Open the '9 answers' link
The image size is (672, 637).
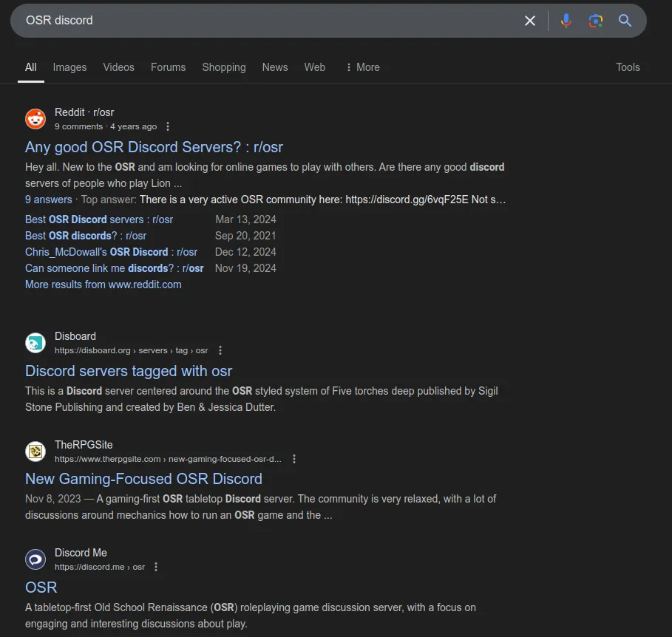point(49,200)
